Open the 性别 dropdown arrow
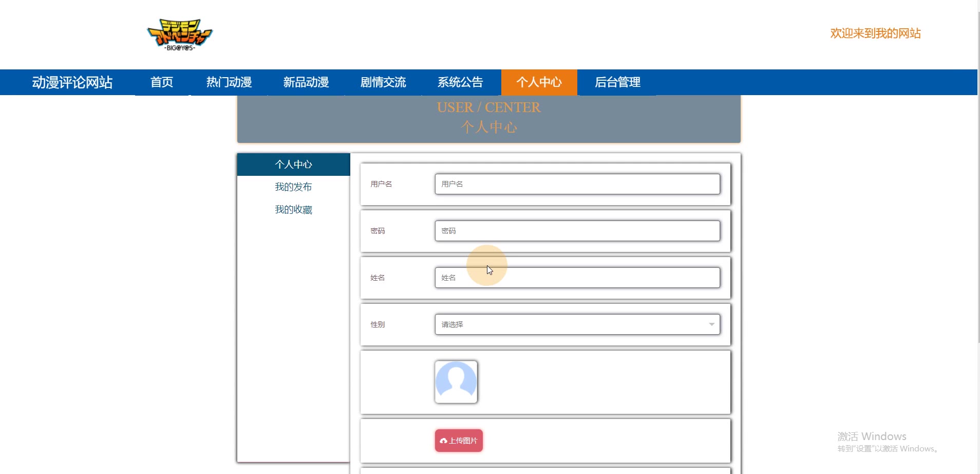 [x=711, y=324]
